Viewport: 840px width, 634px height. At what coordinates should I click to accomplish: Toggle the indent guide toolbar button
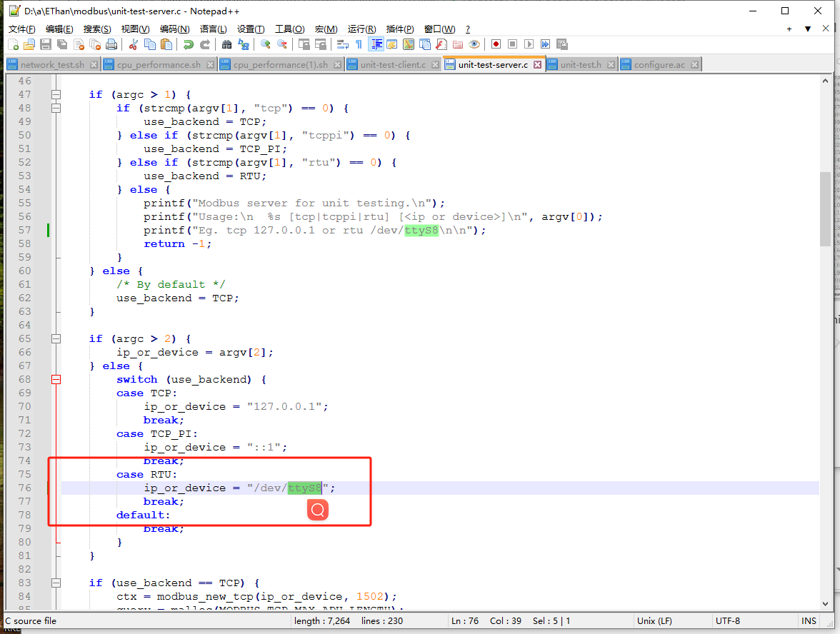pos(376,44)
